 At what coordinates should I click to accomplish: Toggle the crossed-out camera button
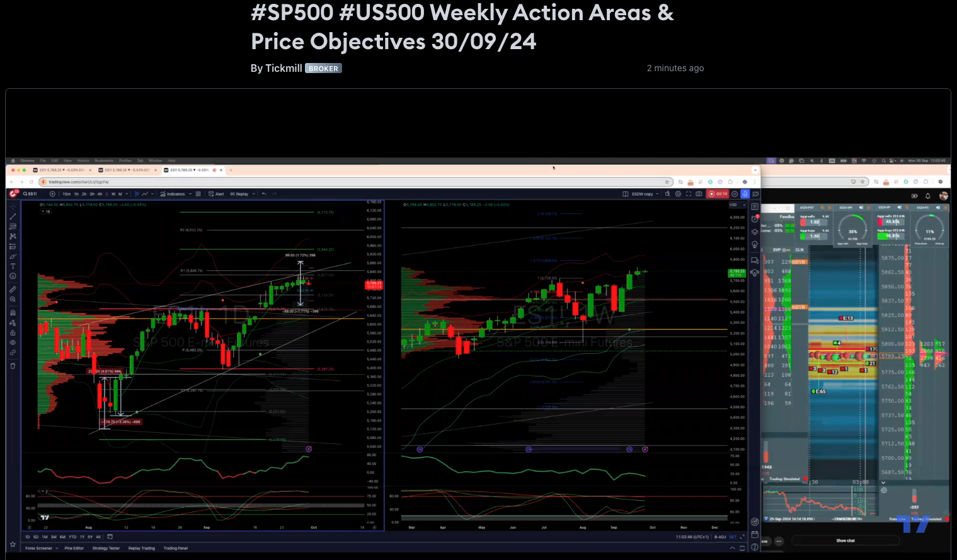[755, 194]
